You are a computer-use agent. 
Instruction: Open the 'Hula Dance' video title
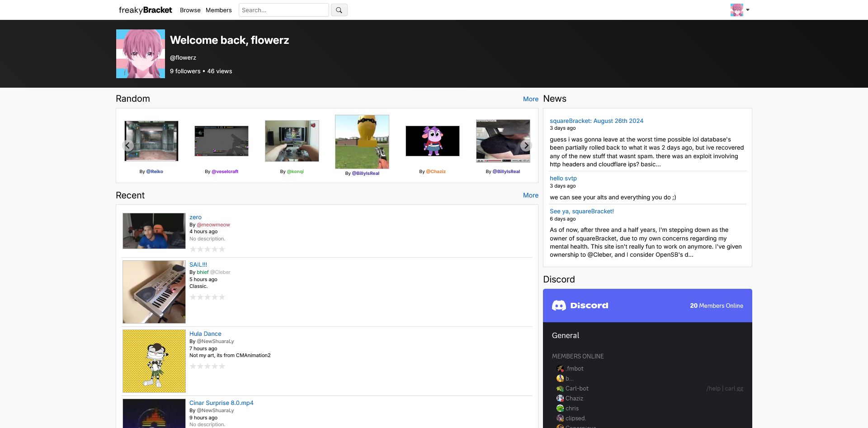(x=205, y=334)
